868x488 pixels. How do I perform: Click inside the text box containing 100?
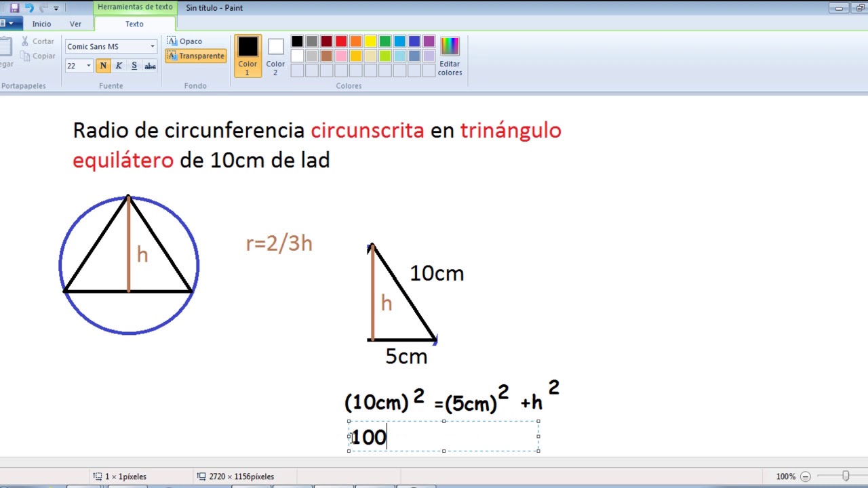click(x=443, y=436)
